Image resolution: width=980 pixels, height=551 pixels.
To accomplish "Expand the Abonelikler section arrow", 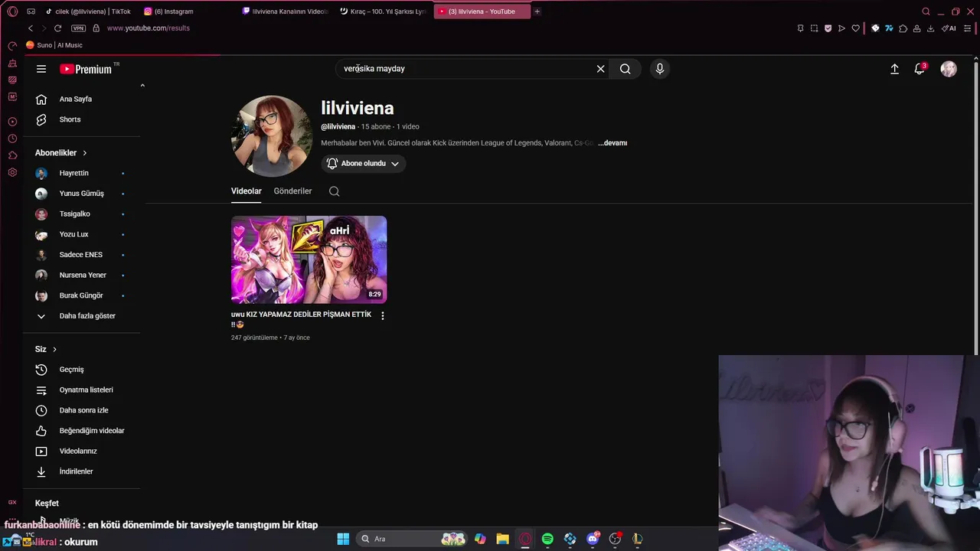I will point(85,153).
